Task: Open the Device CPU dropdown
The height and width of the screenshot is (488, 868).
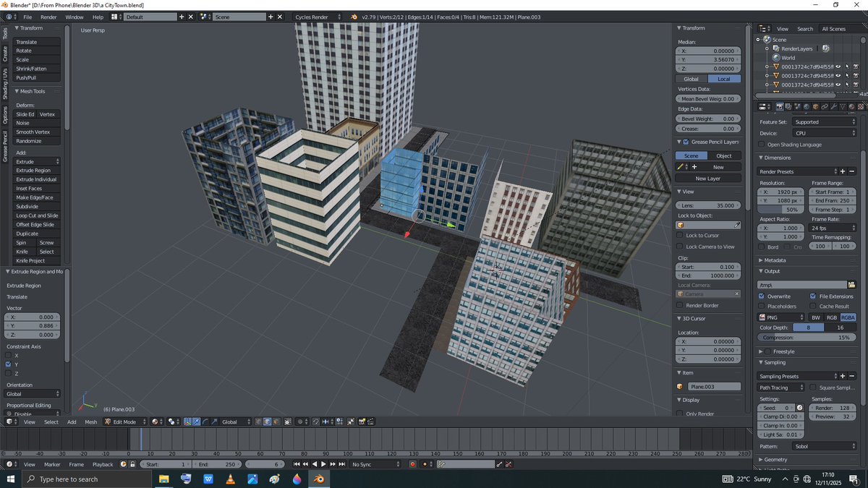Action: pos(824,133)
